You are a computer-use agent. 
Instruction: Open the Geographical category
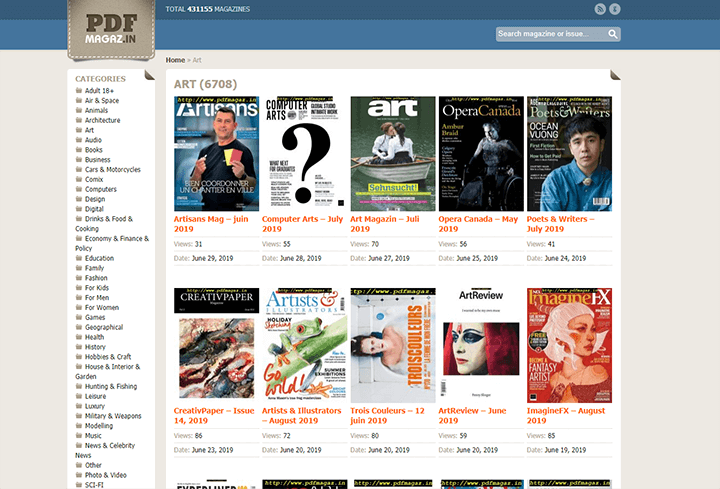pos(104,327)
